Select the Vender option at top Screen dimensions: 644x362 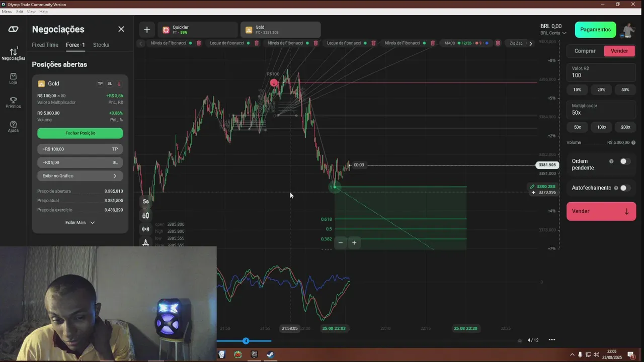pyautogui.click(x=619, y=51)
